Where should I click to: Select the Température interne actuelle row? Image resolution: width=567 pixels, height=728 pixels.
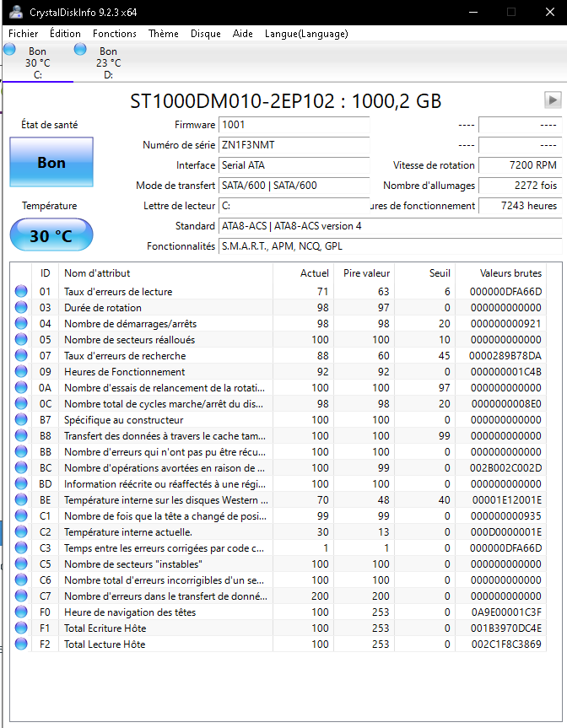278,531
